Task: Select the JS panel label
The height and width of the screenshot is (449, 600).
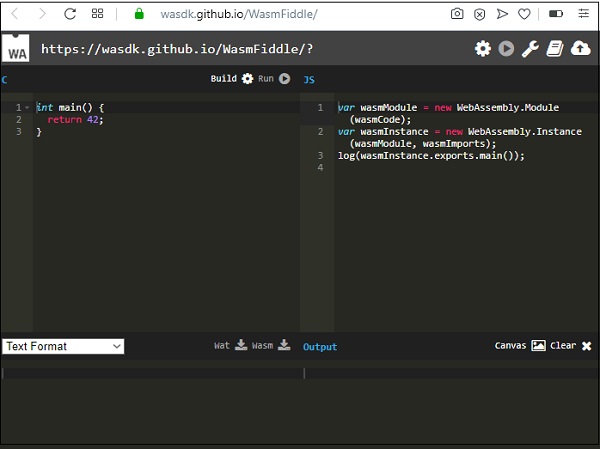Action: [309, 79]
